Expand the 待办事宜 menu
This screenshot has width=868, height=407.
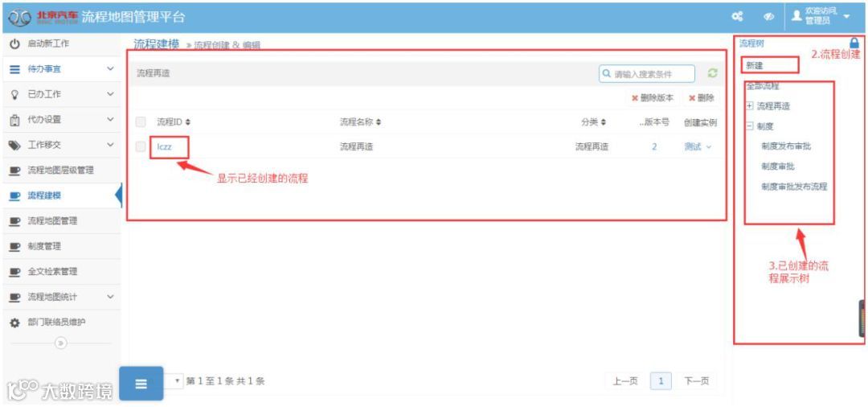point(110,69)
